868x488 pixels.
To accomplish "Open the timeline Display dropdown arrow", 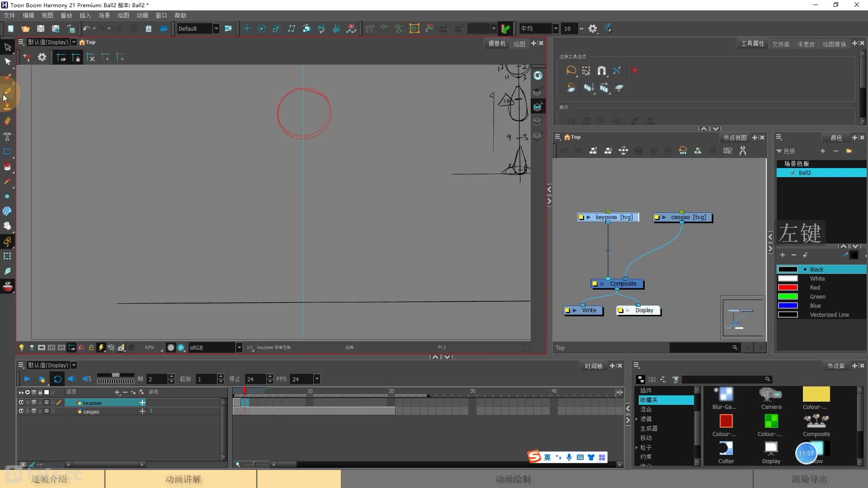I will tap(74, 365).
